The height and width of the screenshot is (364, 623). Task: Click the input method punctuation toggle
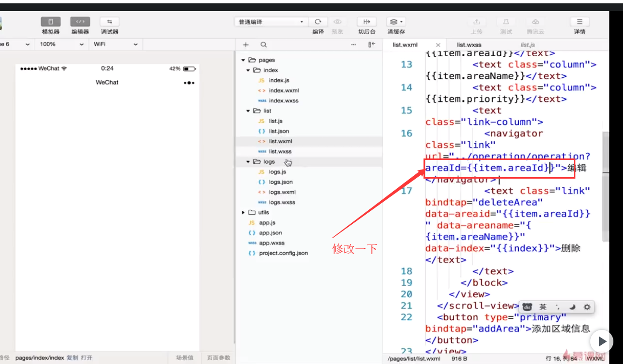point(558,307)
